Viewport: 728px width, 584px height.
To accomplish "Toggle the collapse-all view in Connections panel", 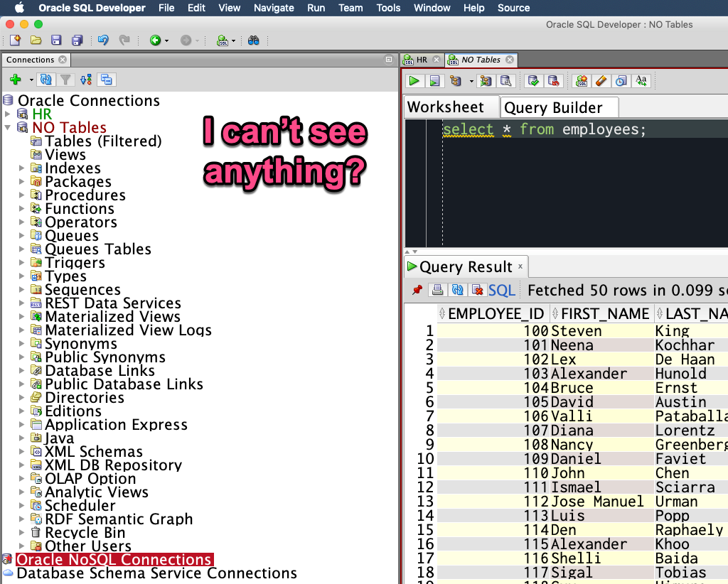I will [107, 79].
